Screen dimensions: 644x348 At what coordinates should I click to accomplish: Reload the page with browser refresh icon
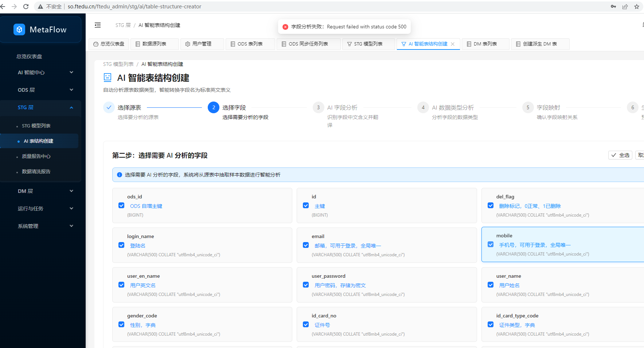pos(26,7)
